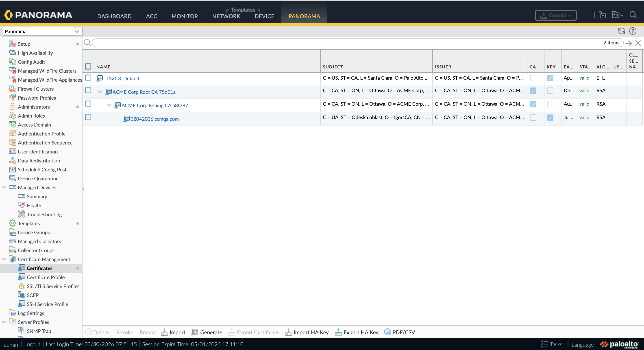This screenshot has height=350, width=644.
Task: Select the TLSv1.3_Default row checkbox
Action: (x=88, y=78)
